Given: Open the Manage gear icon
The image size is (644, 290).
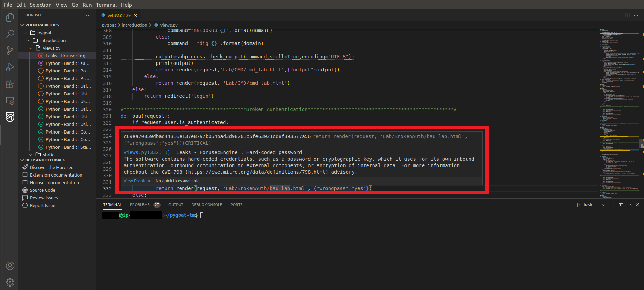Looking at the screenshot, I should pyautogui.click(x=10, y=282).
